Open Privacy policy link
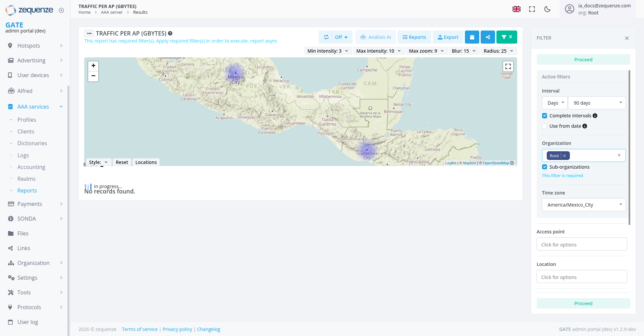Screen dimensions: 644x336 (x=177, y=329)
